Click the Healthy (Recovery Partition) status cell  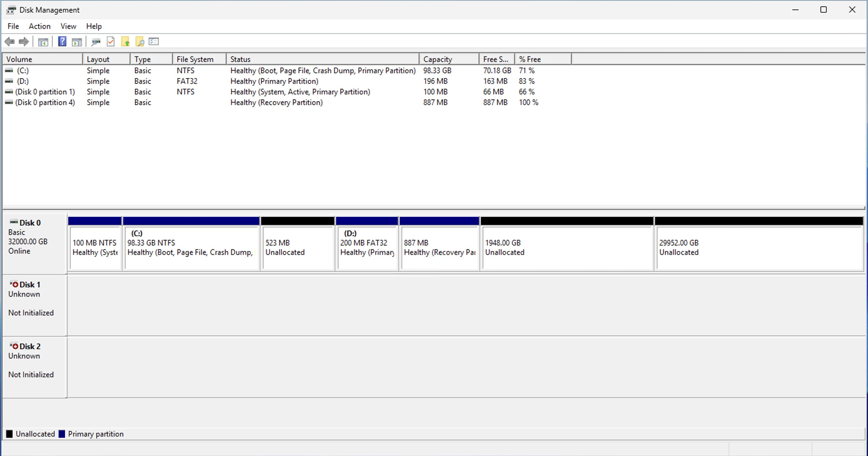pos(276,102)
